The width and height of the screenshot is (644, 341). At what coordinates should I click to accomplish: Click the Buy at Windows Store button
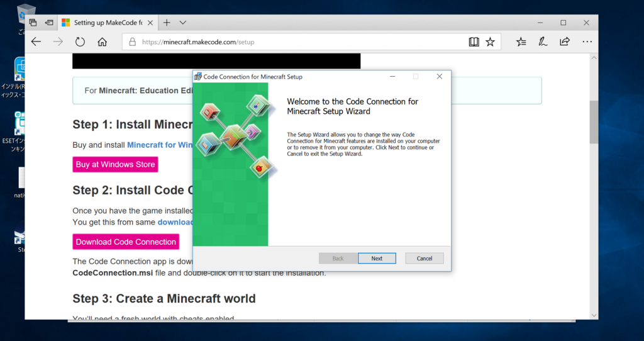[116, 164]
